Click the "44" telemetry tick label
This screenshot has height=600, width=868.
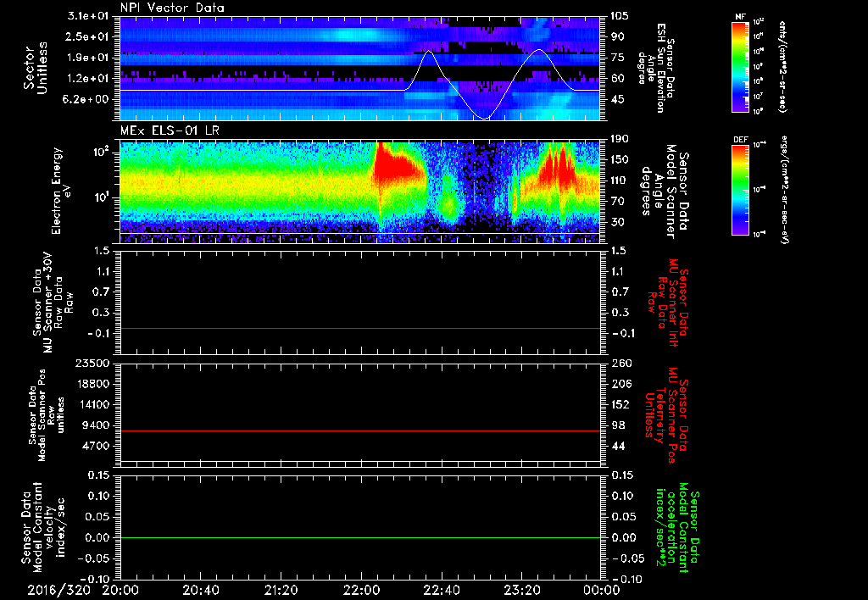pos(617,446)
